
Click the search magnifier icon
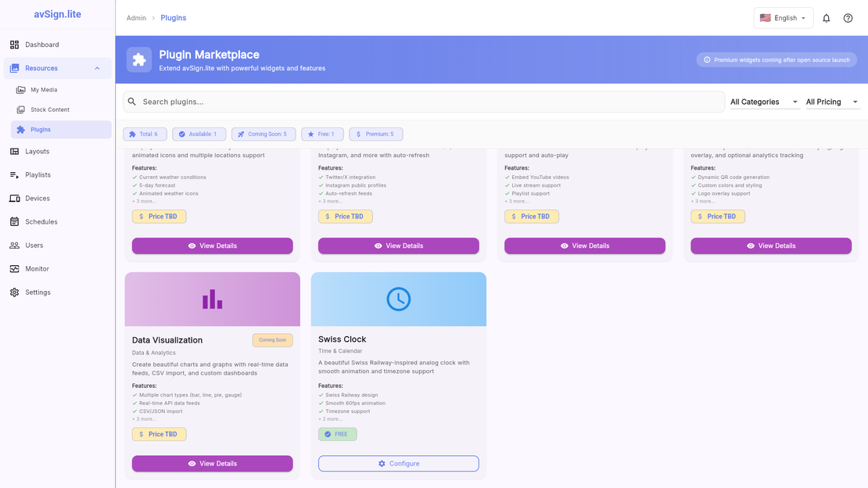click(x=131, y=102)
